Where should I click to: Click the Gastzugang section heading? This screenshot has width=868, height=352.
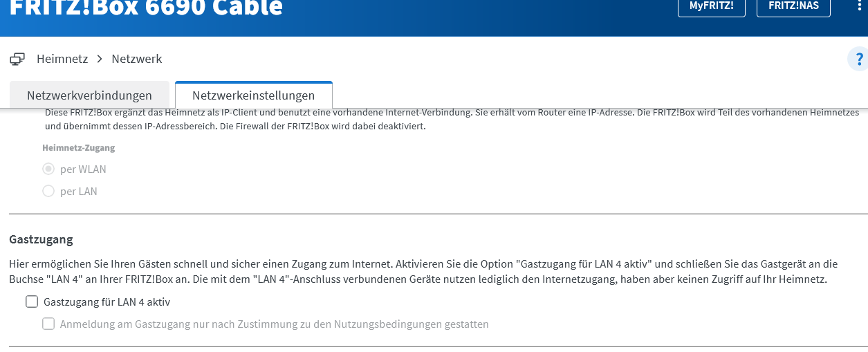41,240
